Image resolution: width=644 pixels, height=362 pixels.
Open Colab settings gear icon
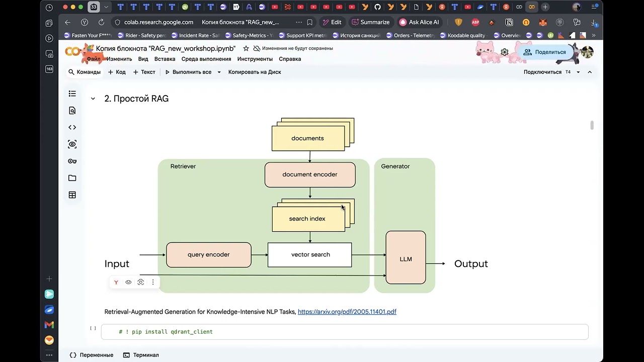click(505, 52)
